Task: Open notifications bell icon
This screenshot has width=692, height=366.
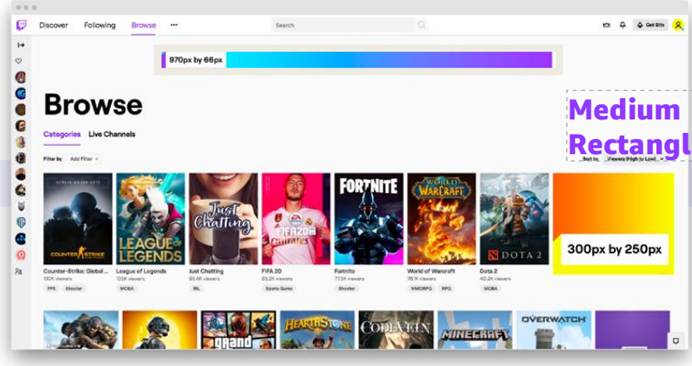Action: tap(622, 25)
